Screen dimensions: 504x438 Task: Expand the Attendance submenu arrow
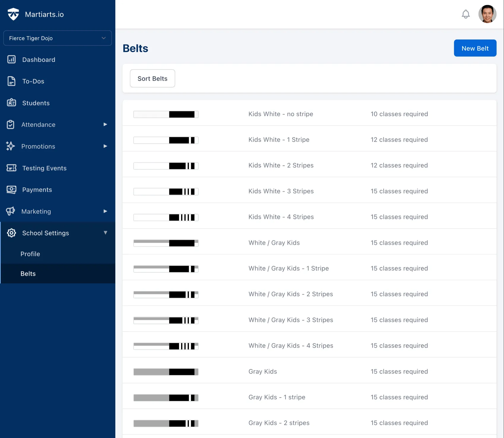coord(105,124)
